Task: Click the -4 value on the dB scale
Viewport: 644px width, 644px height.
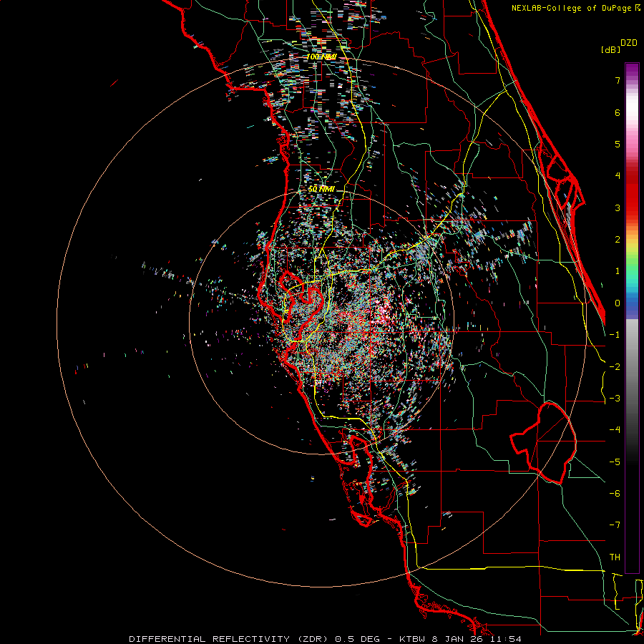Action: (x=615, y=430)
